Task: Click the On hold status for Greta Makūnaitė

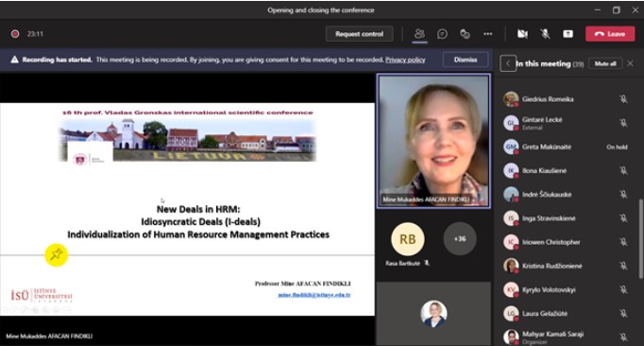Action: (x=617, y=147)
